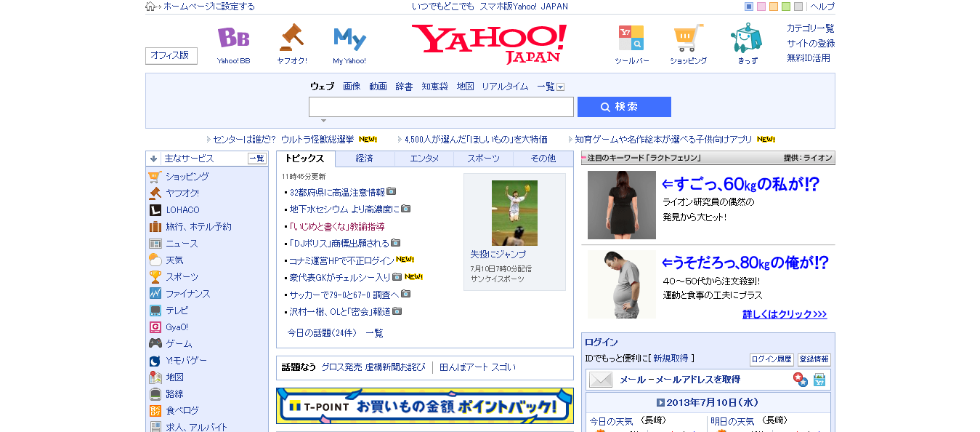Click the blue 検索 search button
The image size is (980, 432).
point(624,107)
